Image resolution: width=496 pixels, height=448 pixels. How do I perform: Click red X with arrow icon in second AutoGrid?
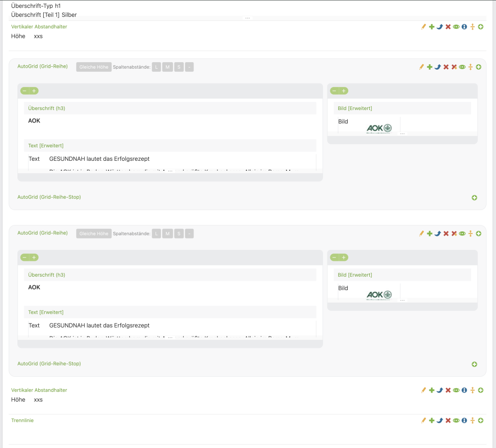tap(454, 233)
